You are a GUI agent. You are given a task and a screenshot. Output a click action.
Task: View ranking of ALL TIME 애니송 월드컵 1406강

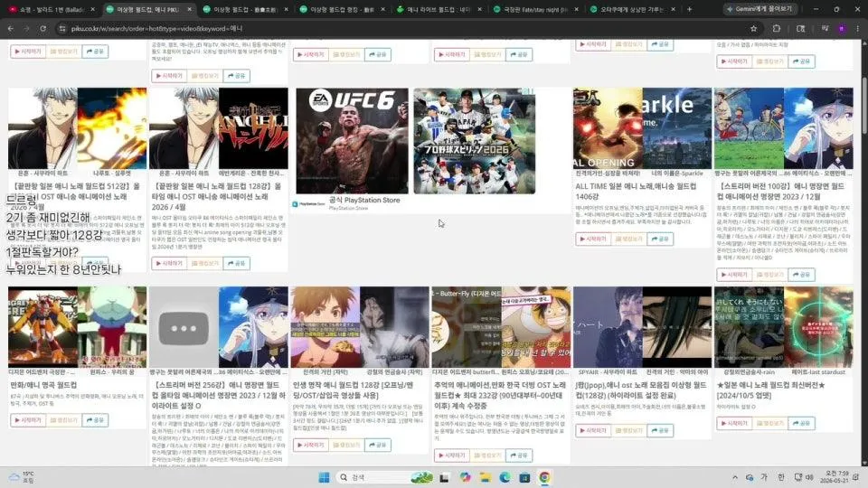629,239
